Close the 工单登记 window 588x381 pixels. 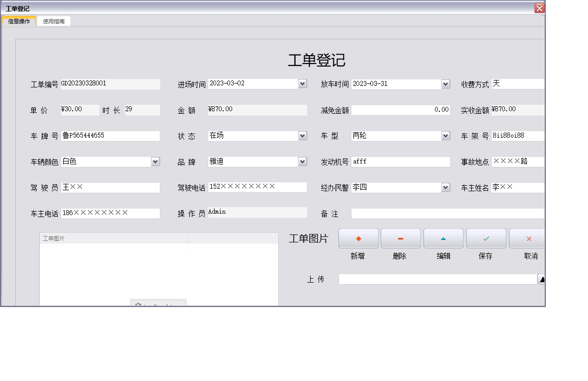[x=539, y=8]
